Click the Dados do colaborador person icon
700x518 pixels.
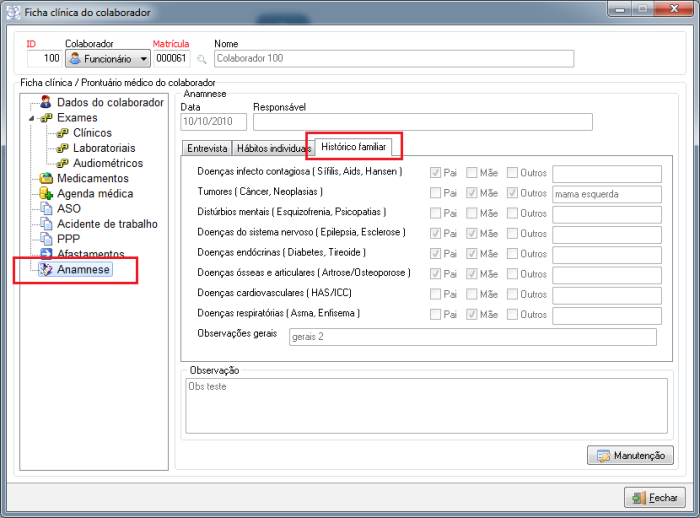click(x=46, y=102)
